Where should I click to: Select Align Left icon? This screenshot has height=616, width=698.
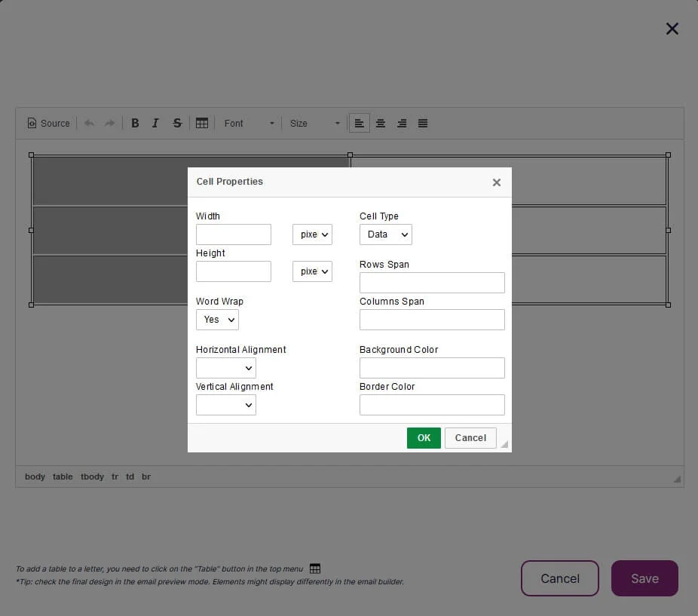(x=360, y=124)
